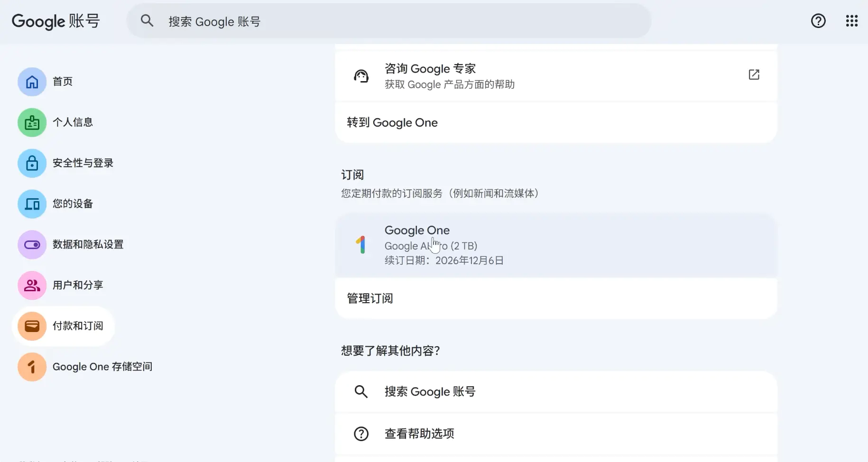
Task: Open the Google One subscription entry
Action: pos(555,245)
